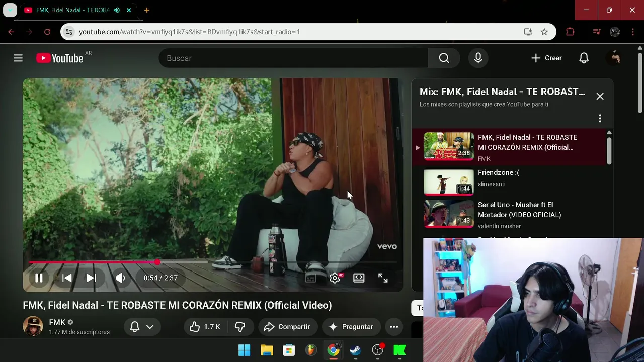
Task: Open the Crear menu
Action: click(546, 58)
